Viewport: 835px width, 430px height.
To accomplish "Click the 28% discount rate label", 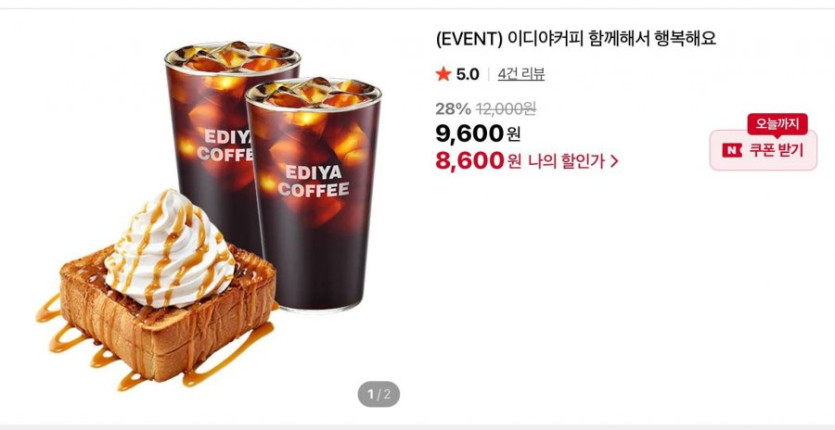I will [453, 109].
